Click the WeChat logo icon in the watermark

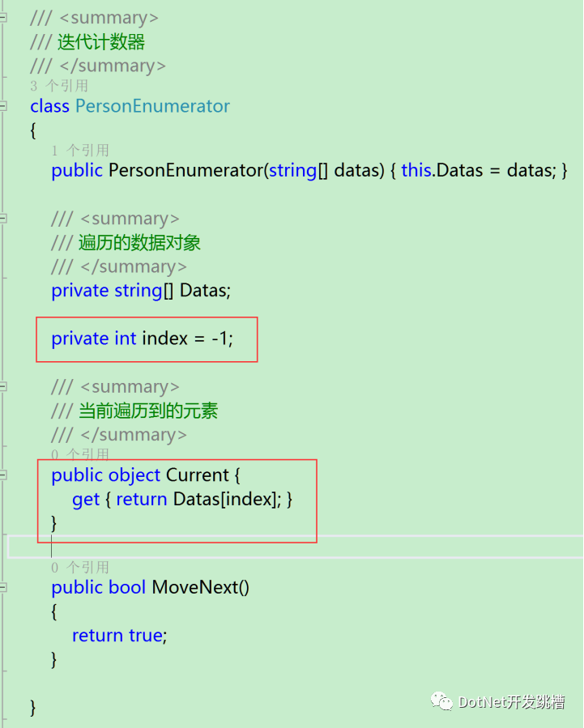click(441, 701)
